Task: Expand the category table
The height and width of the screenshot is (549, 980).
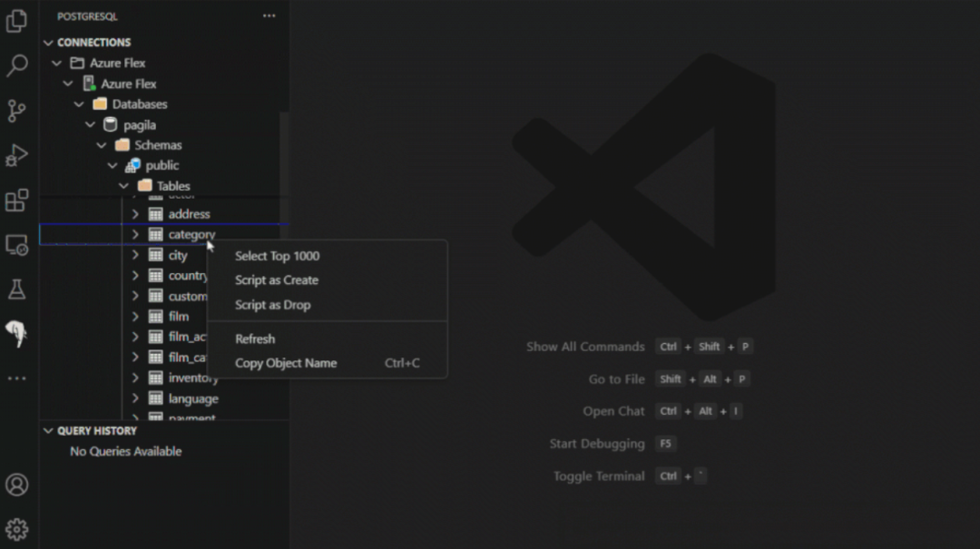Action: point(135,234)
